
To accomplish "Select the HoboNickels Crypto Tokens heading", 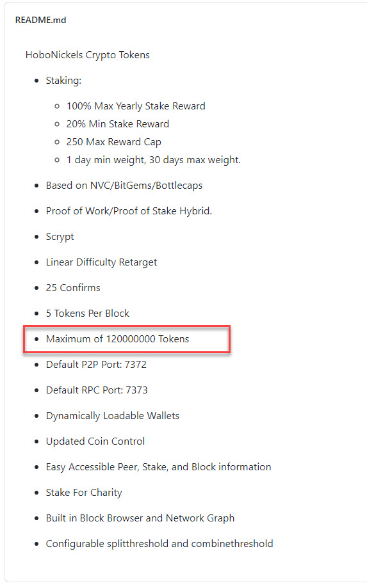I will point(88,55).
